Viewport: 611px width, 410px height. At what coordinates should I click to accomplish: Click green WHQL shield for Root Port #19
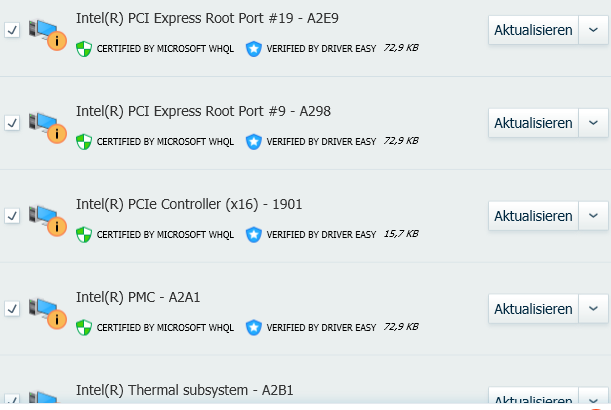[84, 48]
